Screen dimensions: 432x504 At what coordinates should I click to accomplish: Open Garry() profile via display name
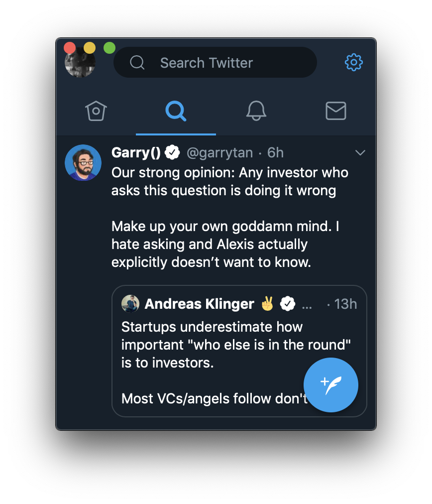(136, 152)
